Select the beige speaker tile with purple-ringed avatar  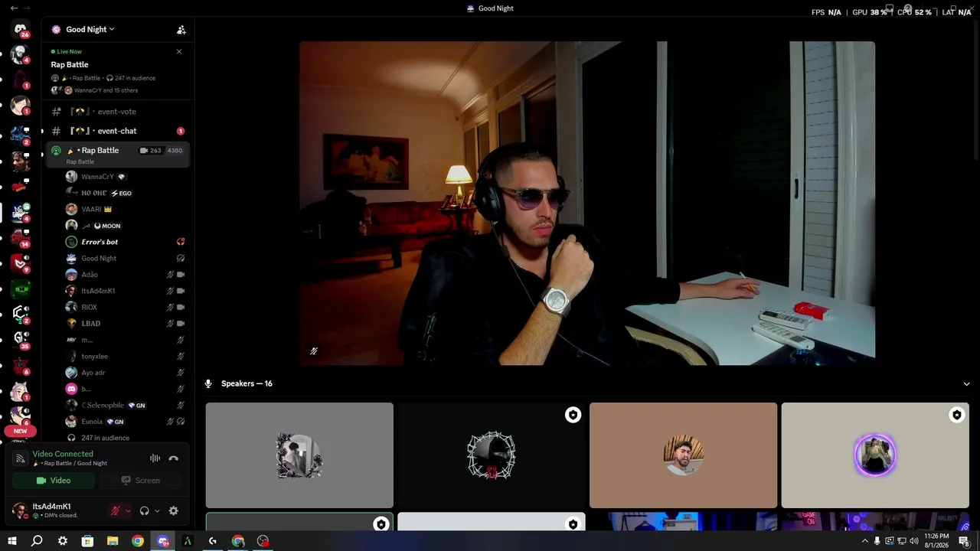coord(875,455)
